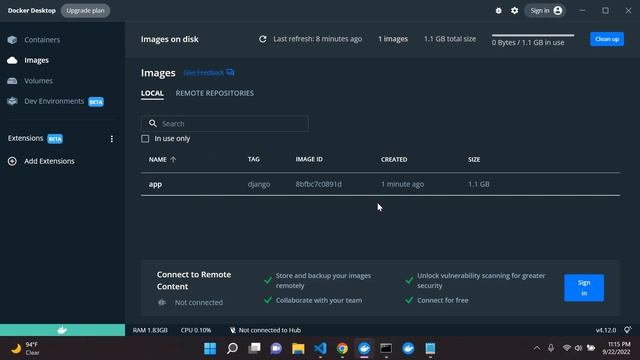Screen dimensions: 640x360
Task: Open Task View on the taskbar
Action: (x=254, y=349)
